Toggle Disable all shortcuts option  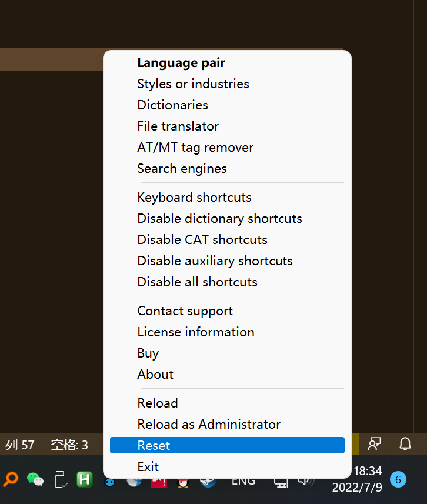197,282
